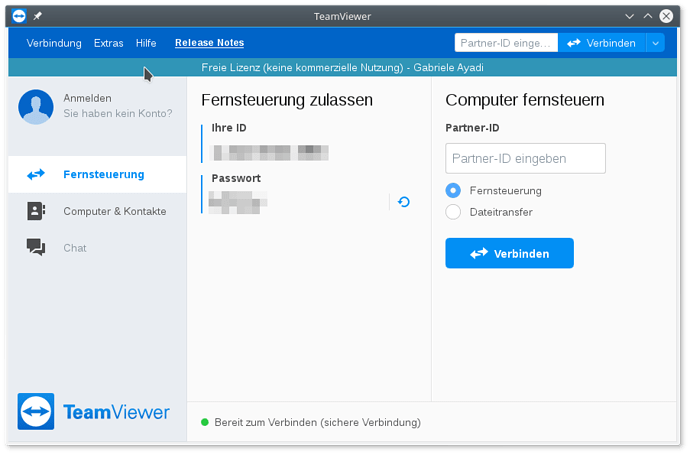Minimize the window with the down chevron
Viewport: 690px width, 454px height.
pyautogui.click(x=630, y=16)
